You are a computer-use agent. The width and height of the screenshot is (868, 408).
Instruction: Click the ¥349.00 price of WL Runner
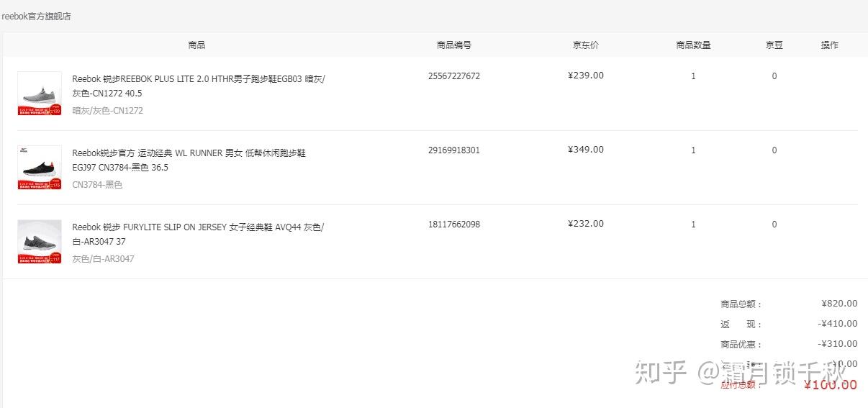point(585,150)
